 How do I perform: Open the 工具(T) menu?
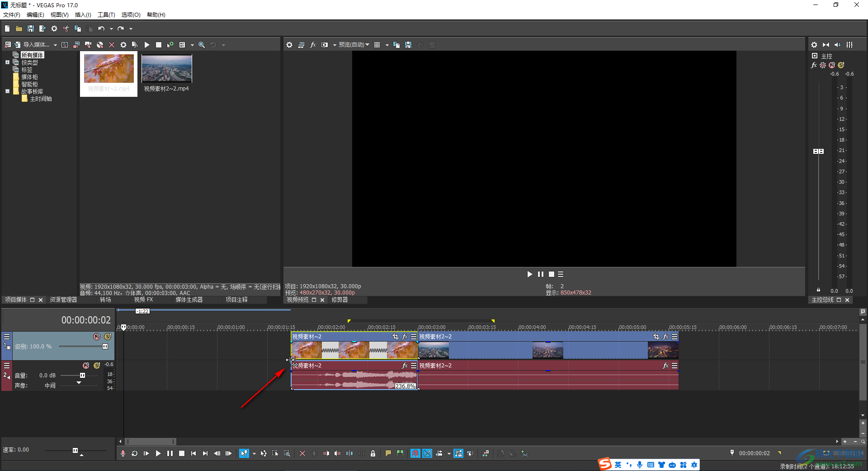pos(106,14)
